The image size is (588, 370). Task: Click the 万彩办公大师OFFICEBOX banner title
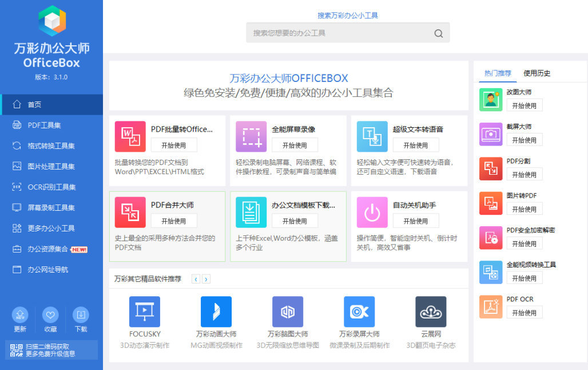click(289, 78)
